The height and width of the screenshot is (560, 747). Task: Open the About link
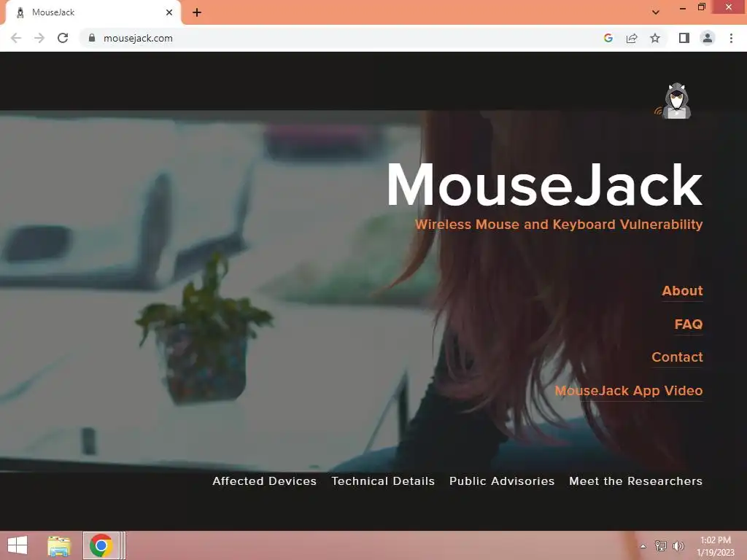click(x=682, y=290)
